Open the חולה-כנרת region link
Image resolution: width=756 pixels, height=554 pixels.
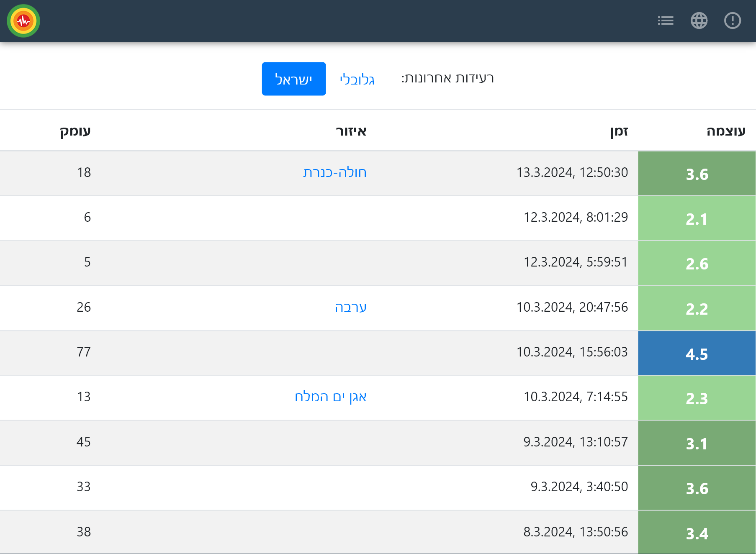[334, 172]
